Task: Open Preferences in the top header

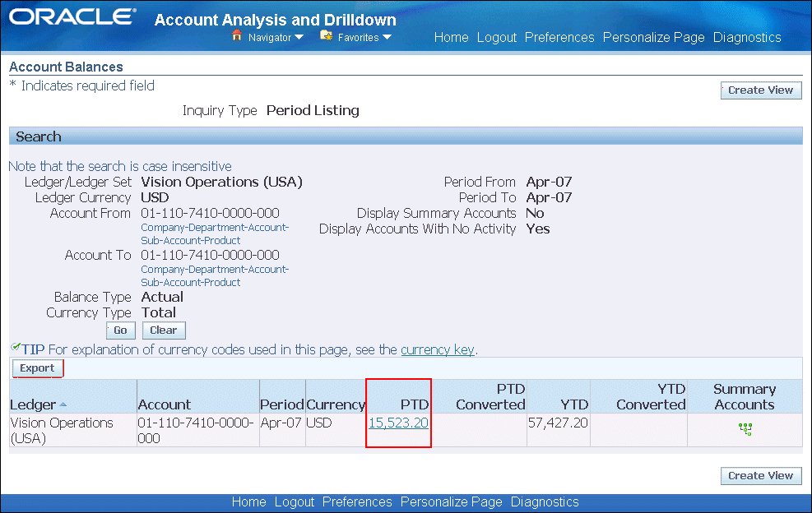Action: (559, 37)
